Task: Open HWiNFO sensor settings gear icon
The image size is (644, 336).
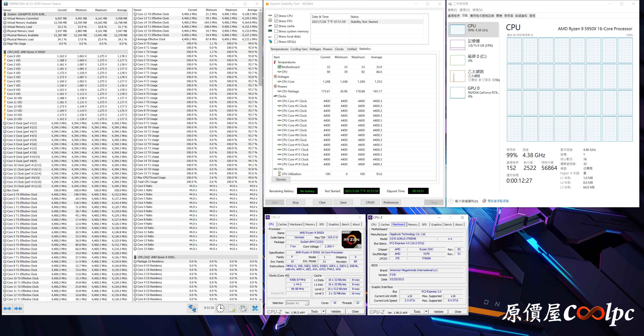Action: 243,308
